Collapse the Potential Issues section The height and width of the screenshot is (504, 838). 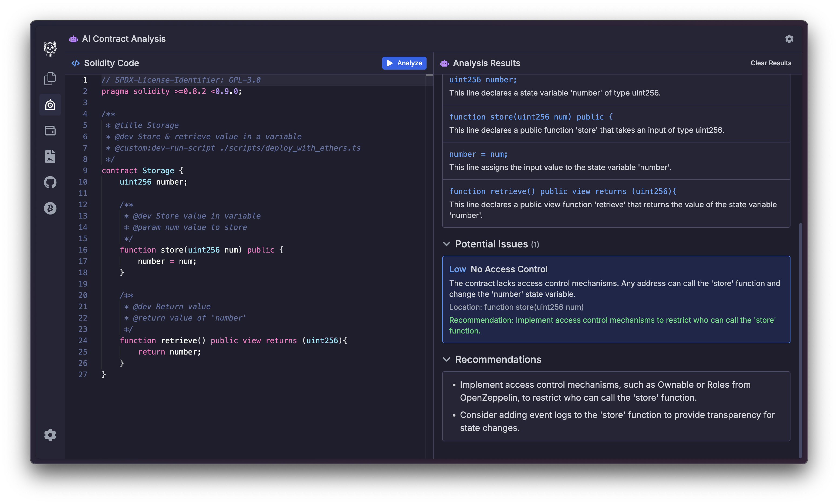click(447, 244)
